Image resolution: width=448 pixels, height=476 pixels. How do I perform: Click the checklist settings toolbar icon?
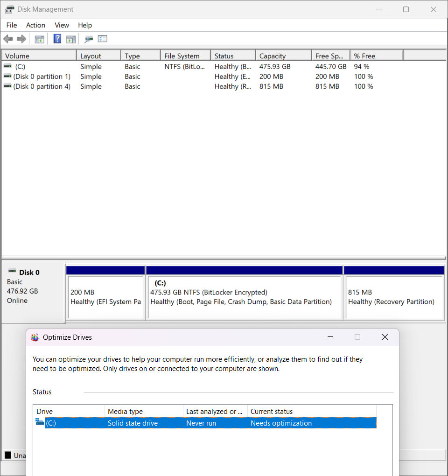click(x=103, y=39)
